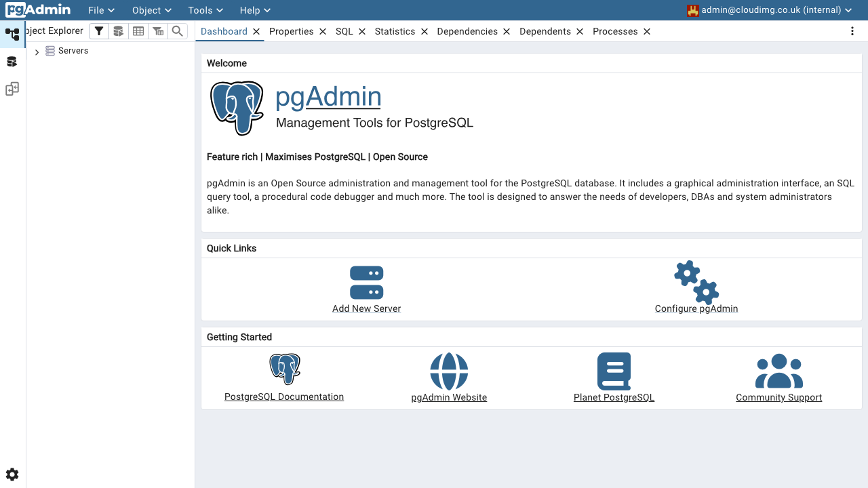
Task: Open the settings gear in the sidebar
Action: coord(12,474)
